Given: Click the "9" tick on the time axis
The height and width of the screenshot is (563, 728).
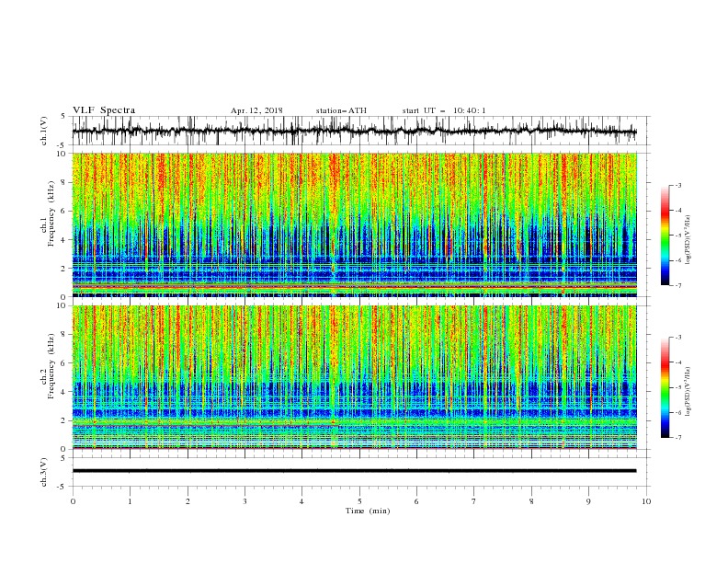Looking at the screenshot, I should pyautogui.click(x=588, y=501).
